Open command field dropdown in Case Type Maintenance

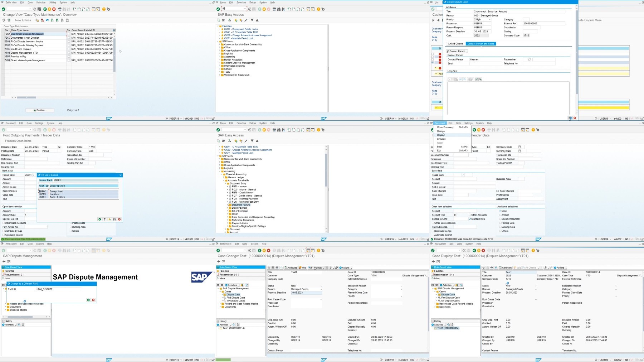click(x=30, y=9)
